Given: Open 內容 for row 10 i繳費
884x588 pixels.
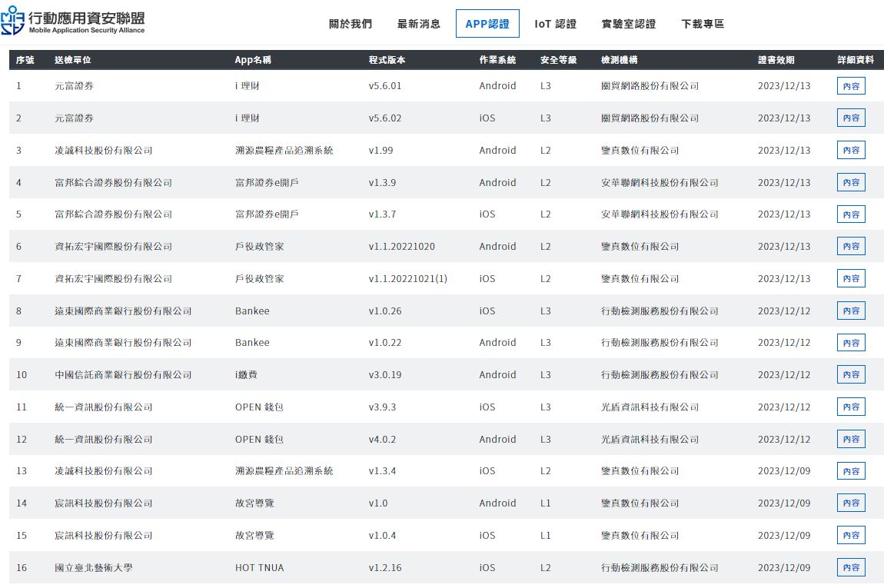Looking at the screenshot, I should coord(851,375).
